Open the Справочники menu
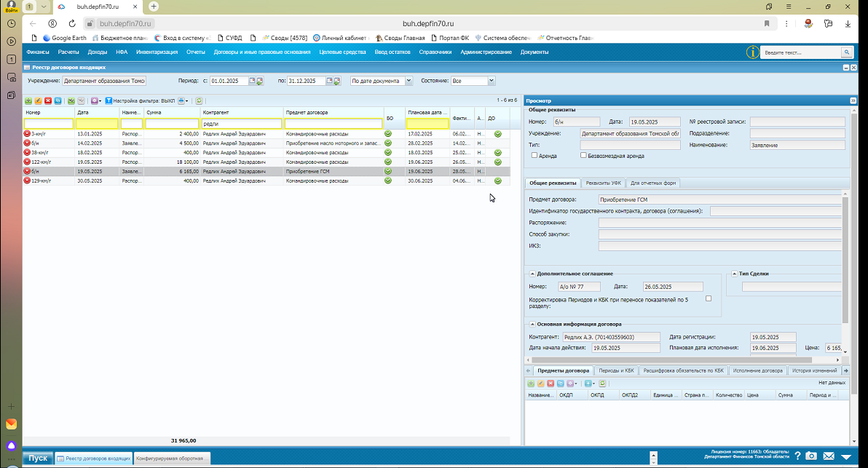 (435, 52)
